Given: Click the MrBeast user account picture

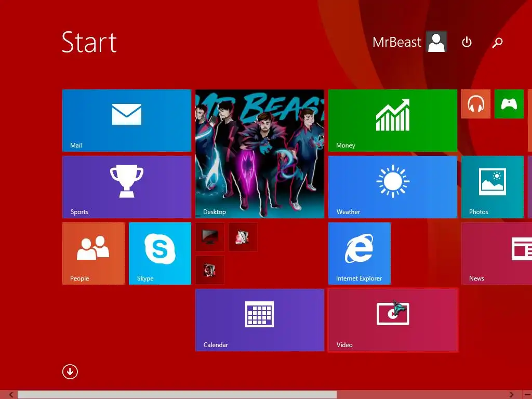Looking at the screenshot, I should (436, 42).
